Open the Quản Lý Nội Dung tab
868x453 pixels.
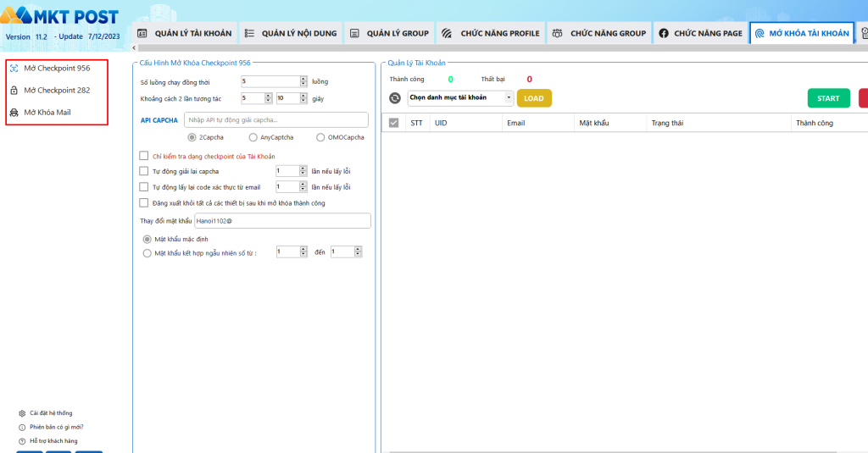[291, 33]
